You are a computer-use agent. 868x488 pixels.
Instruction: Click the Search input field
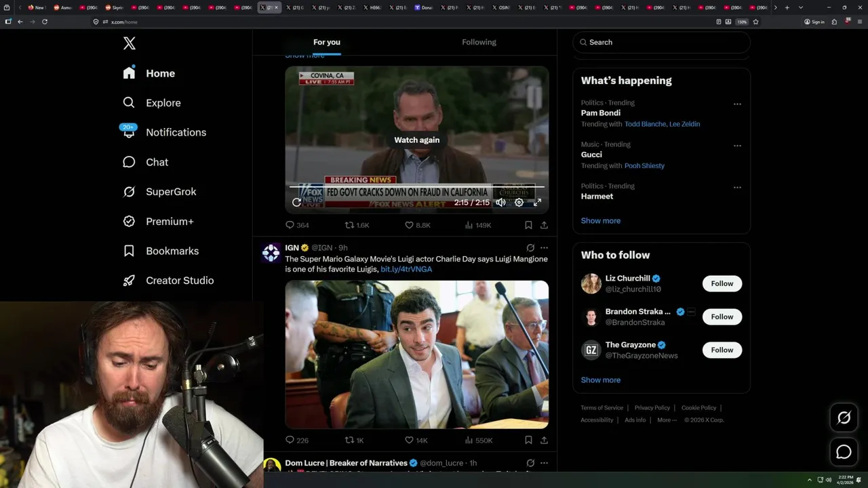pyautogui.click(x=661, y=42)
